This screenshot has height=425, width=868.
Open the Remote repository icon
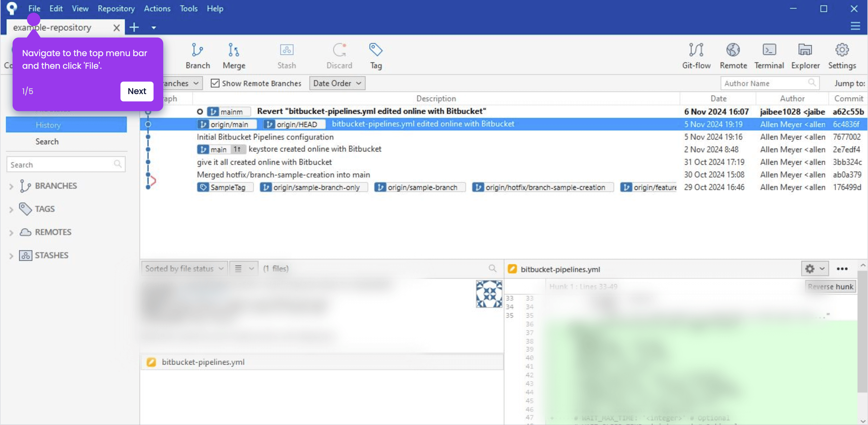733,56
